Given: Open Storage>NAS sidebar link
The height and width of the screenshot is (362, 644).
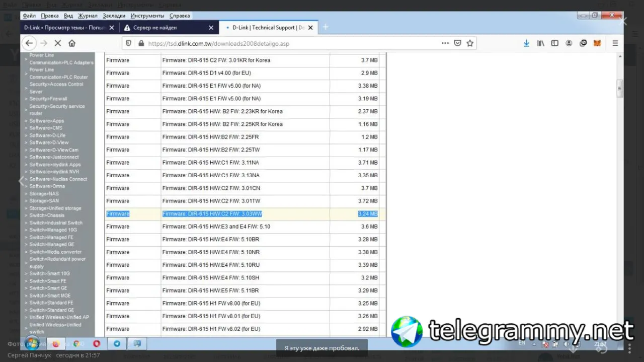Looking at the screenshot, I should 44,194.
